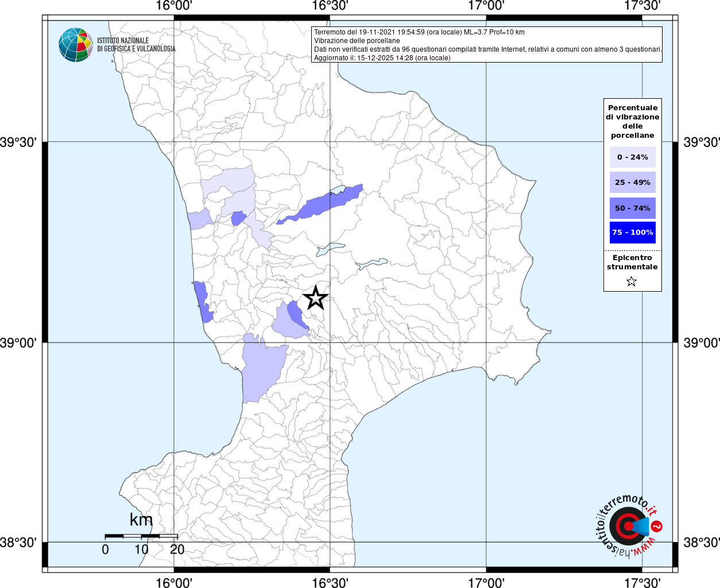720x588 pixels.
Task: Click the top 16°30' longitude label
Action: [330, 6]
